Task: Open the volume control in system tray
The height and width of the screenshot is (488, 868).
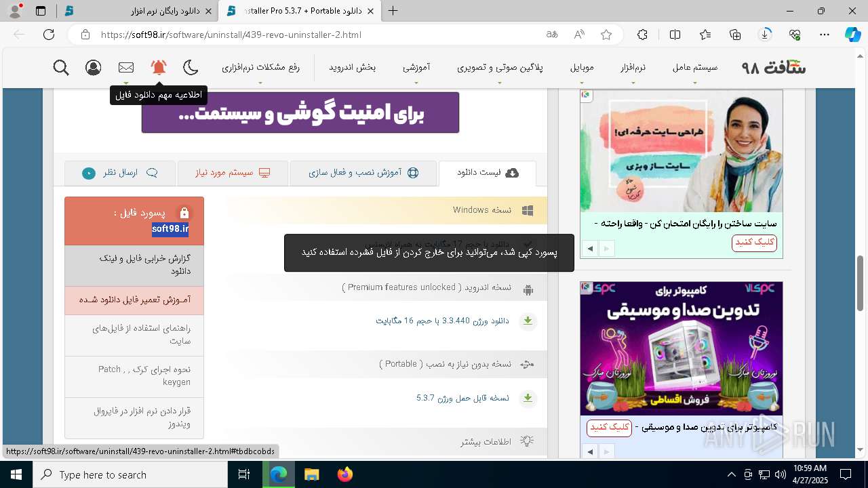Action: click(x=780, y=474)
